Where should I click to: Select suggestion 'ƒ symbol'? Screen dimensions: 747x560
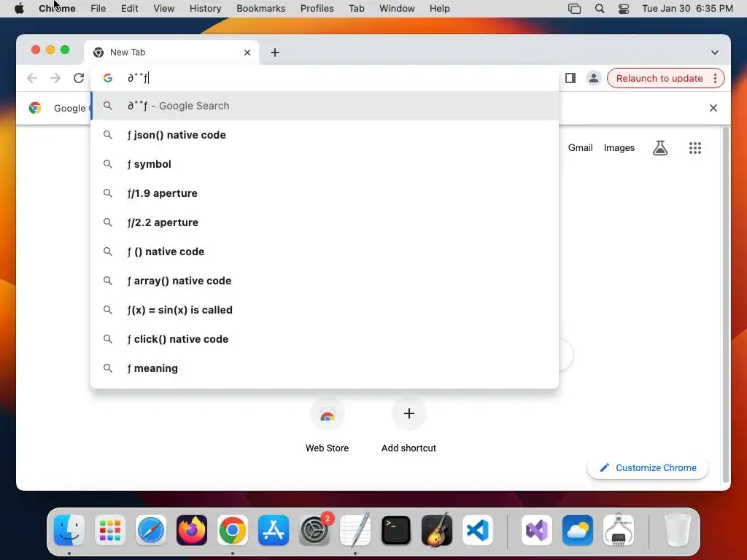coord(325,164)
